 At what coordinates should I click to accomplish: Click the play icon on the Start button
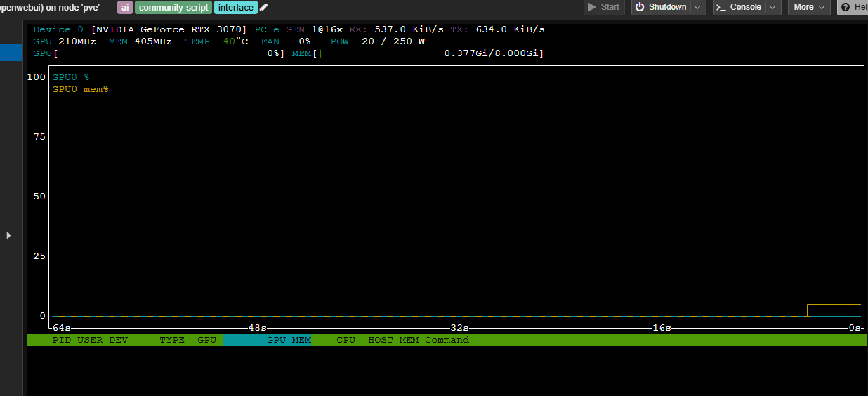[x=592, y=7]
